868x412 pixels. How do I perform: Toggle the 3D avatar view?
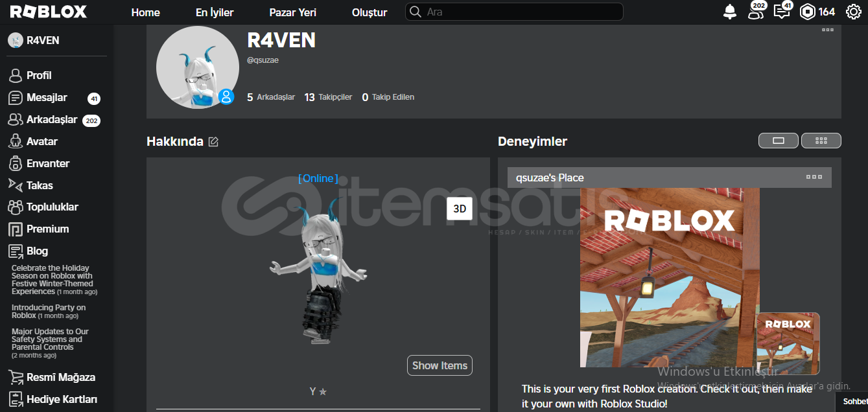coord(460,209)
